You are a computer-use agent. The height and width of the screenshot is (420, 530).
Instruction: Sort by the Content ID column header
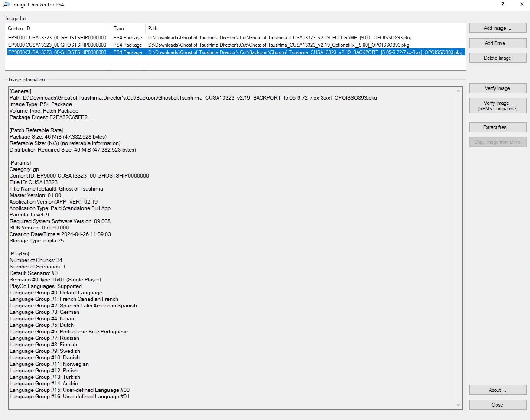(x=58, y=29)
